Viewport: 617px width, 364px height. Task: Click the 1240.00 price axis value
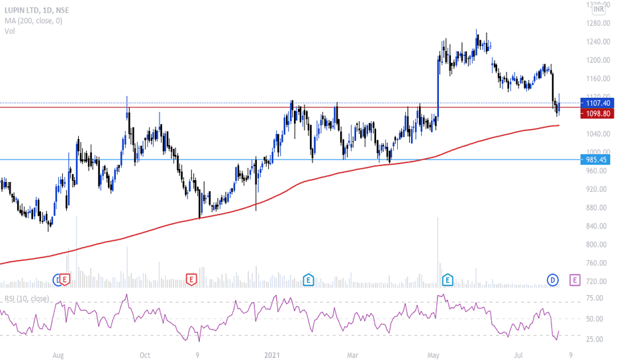point(598,42)
